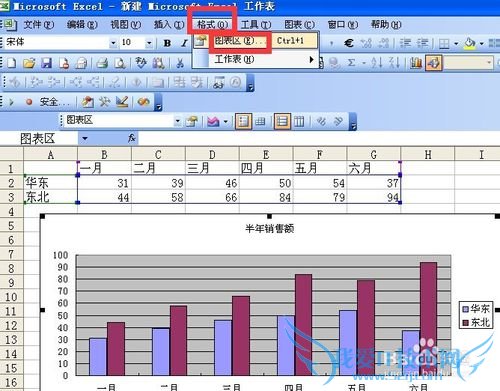Click the Decrease Decimal icon
This screenshot has height=391, width=500.
(384, 43)
